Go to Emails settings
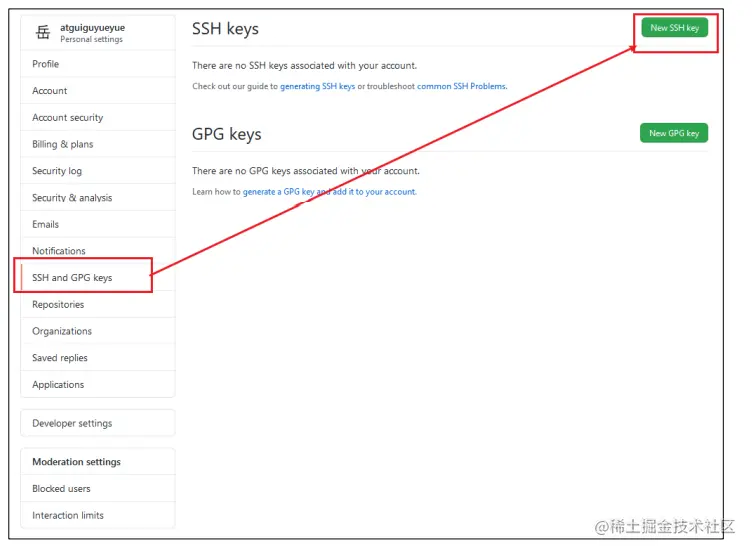This screenshot has height=552, width=752. click(97, 224)
